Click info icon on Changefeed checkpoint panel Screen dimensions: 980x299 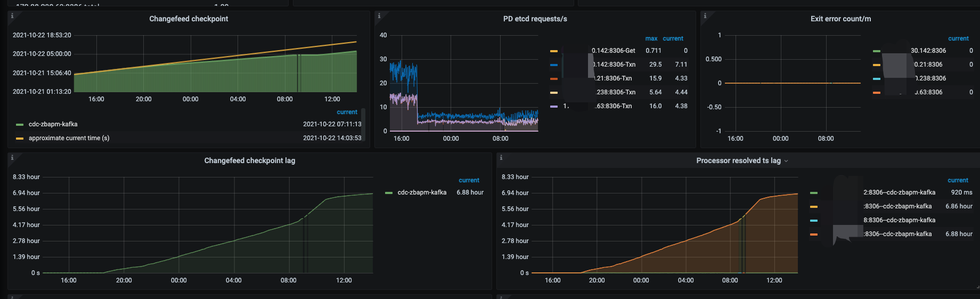pos(12,16)
